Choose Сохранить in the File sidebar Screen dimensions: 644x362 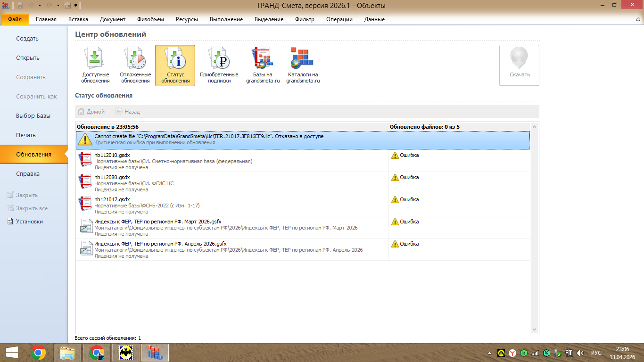(31, 77)
